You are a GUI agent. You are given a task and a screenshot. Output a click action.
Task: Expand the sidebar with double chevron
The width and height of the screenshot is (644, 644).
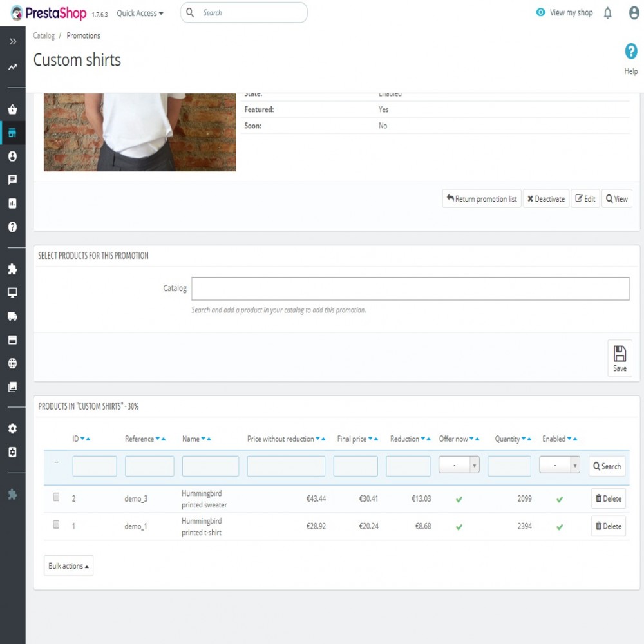tap(12, 41)
